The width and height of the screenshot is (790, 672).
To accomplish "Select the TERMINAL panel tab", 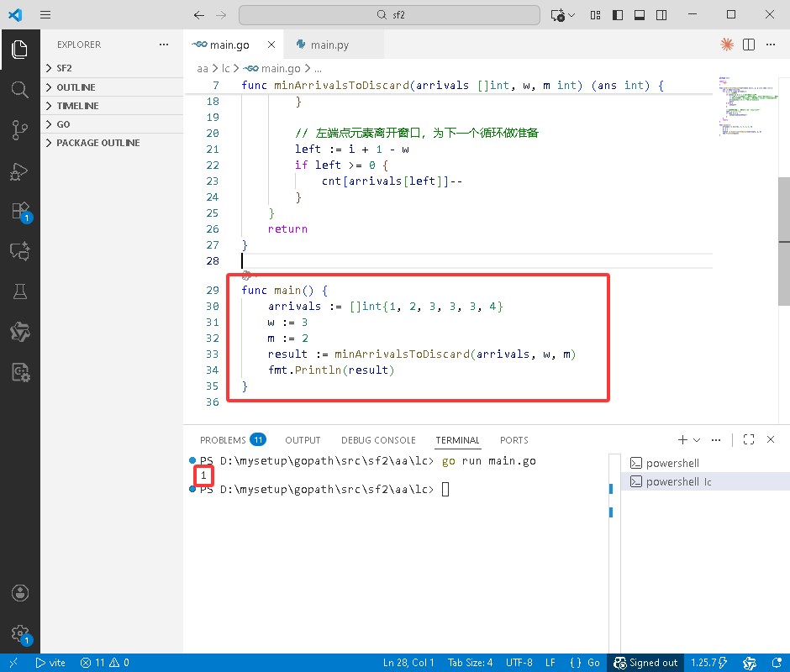I will [x=457, y=440].
